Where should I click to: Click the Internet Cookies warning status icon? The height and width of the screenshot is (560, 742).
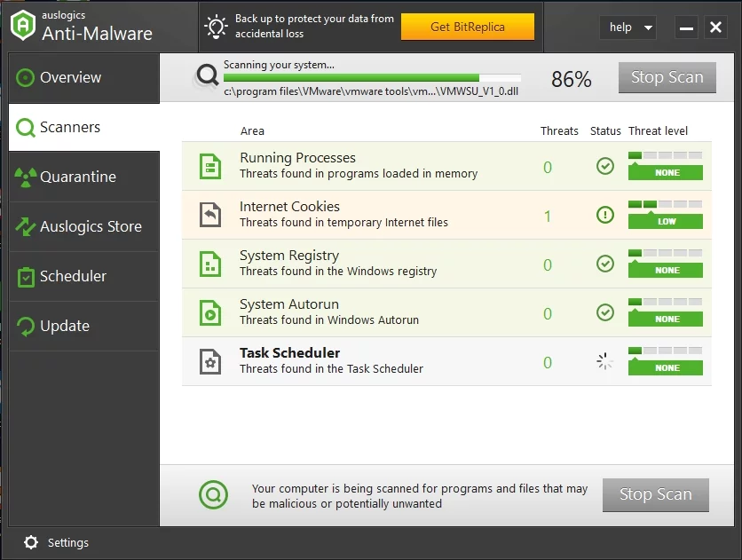(605, 215)
